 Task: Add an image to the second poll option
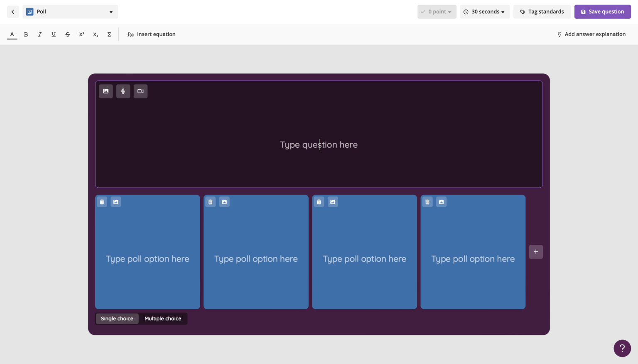pos(224,202)
